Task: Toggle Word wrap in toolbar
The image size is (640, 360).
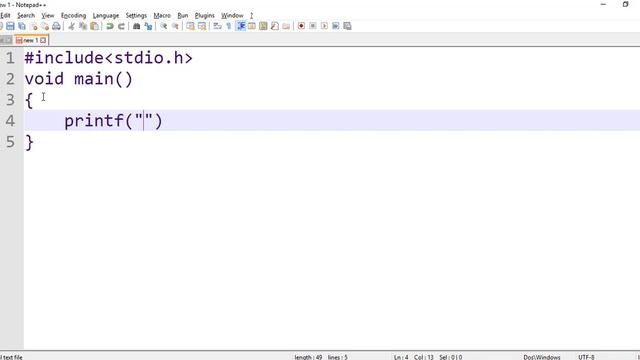Action: click(218, 26)
